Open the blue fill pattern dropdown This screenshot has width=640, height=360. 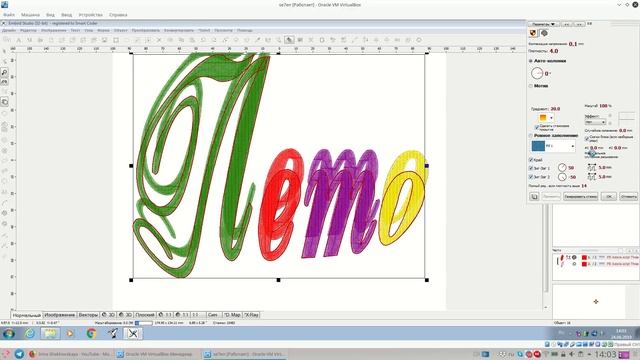point(553,146)
